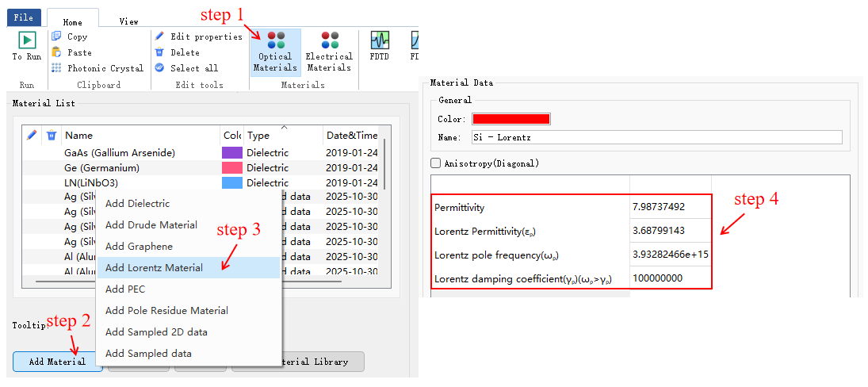Click the Material Library button
Screen dimensions: 868x387
(x=323, y=362)
